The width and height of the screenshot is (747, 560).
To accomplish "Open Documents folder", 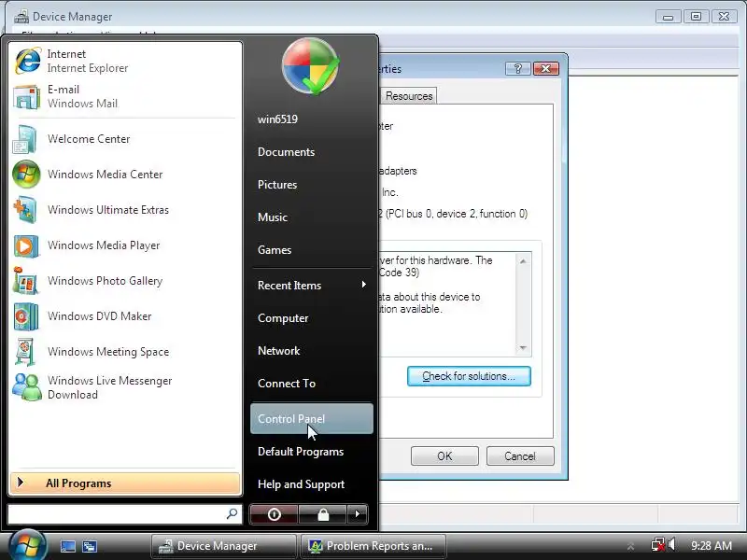I will (x=312, y=152).
